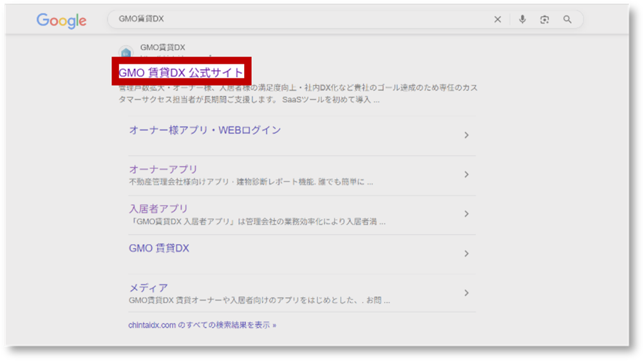The image size is (644, 361).
Task: Expand chevron for オーナー様アプリ・WEBログイン row
Action: click(x=466, y=135)
